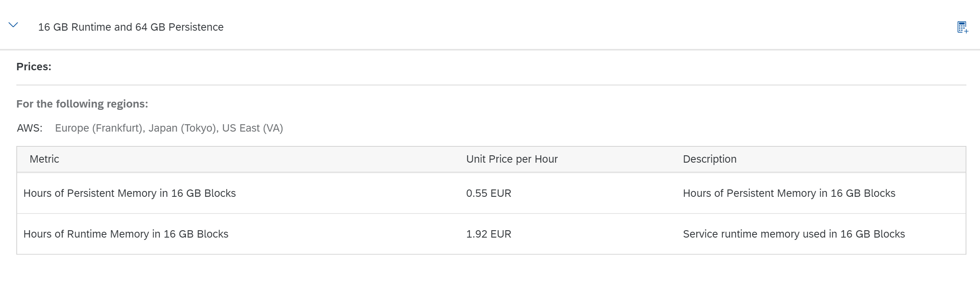Collapse the 16 GB Runtime plan chevron

[13, 25]
